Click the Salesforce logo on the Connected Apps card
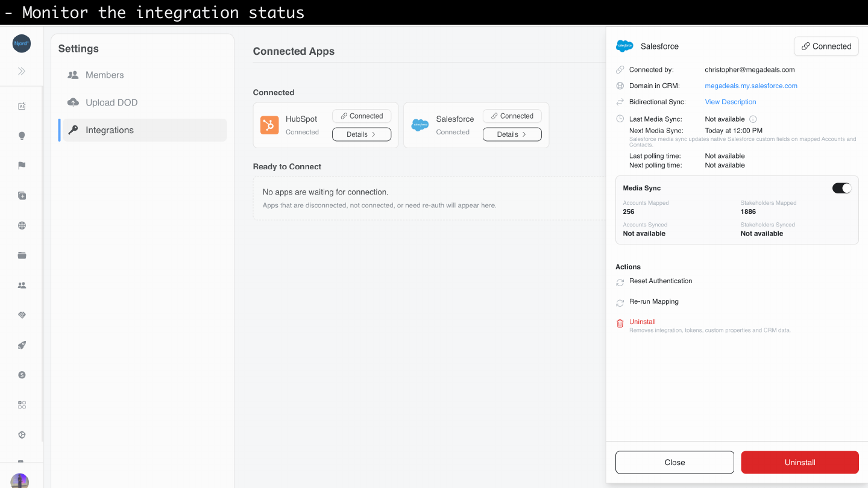Image resolution: width=868 pixels, height=488 pixels. point(420,125)
